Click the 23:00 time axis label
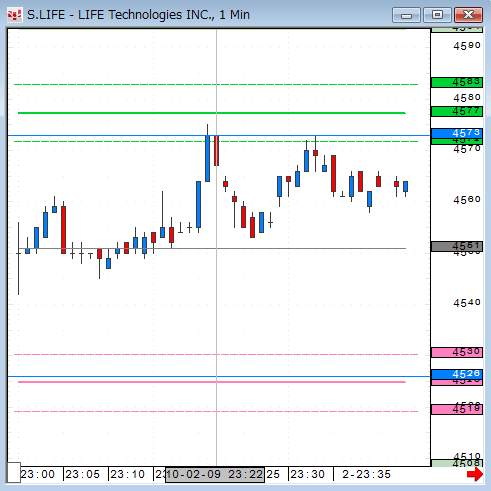The image size is (491, 491). coord(37,474)
